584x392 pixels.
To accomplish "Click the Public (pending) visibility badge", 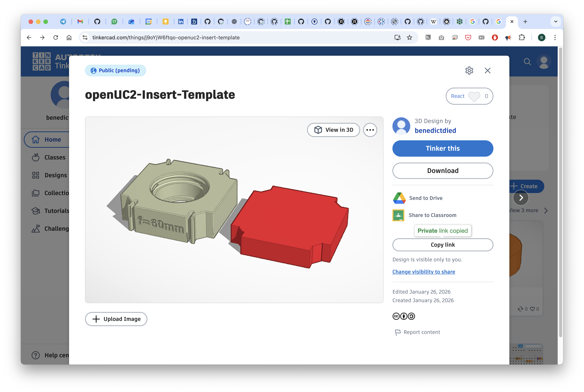I will click(115, 71).
